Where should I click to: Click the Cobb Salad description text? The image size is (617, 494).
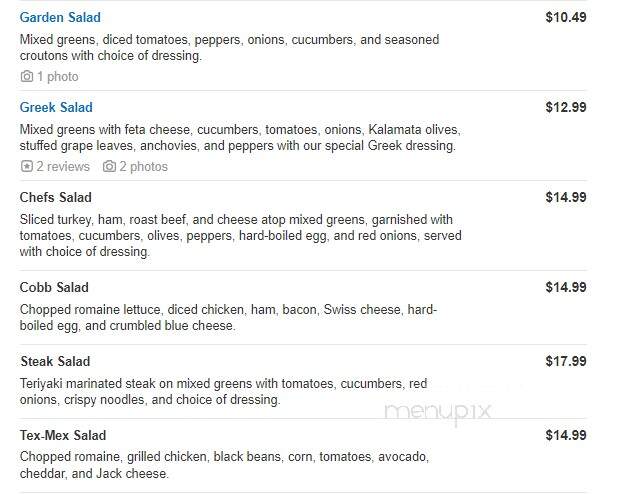tap(228, 318)
